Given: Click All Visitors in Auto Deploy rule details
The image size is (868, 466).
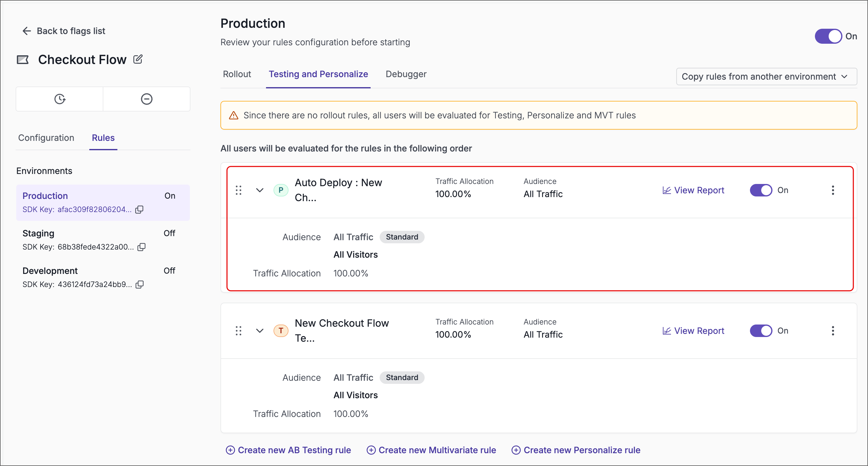Looking at the screenshot, I should [356, 255].
